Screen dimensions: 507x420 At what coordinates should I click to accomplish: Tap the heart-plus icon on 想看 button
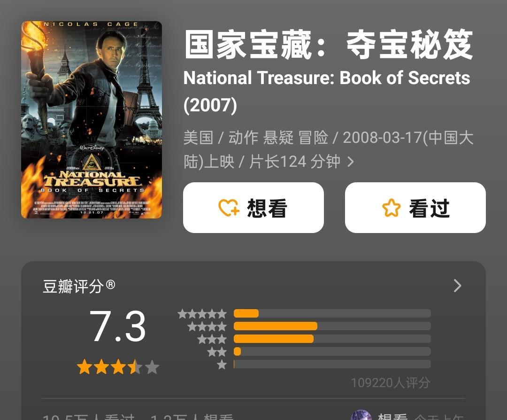(229, 207)
